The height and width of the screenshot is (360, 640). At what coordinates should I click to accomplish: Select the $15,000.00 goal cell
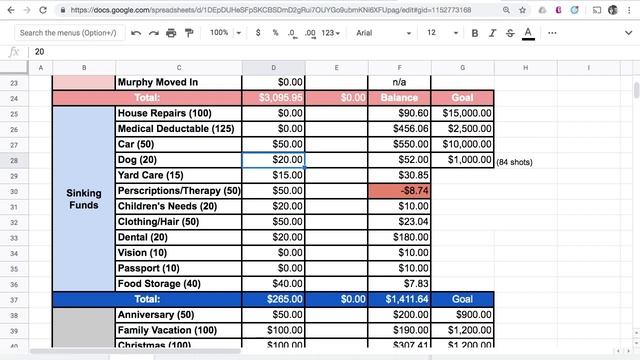462,113
